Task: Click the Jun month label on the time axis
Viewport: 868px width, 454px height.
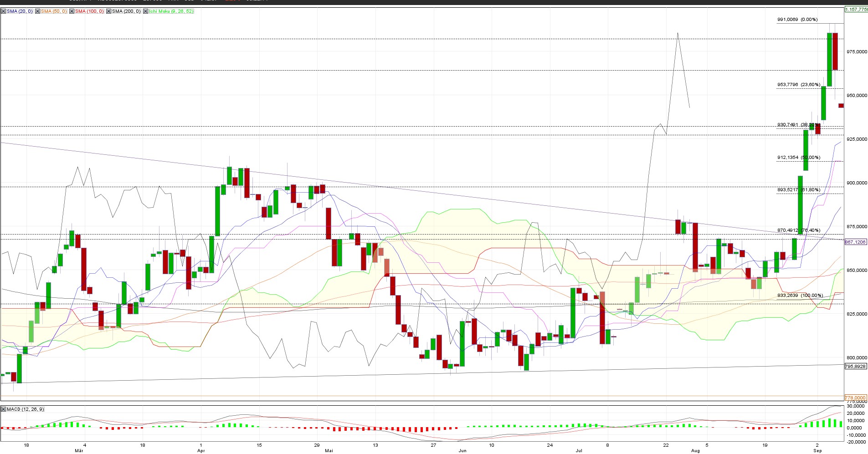Action: click(462, 451)
